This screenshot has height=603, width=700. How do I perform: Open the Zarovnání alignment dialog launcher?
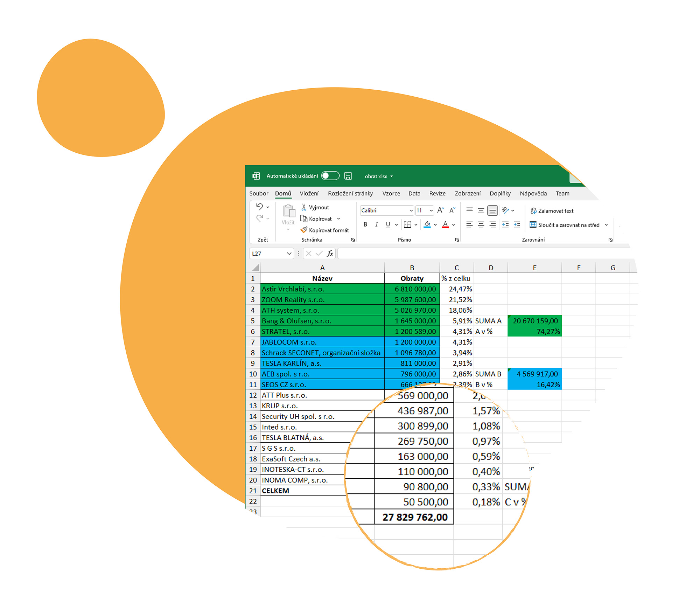[610, 240]
